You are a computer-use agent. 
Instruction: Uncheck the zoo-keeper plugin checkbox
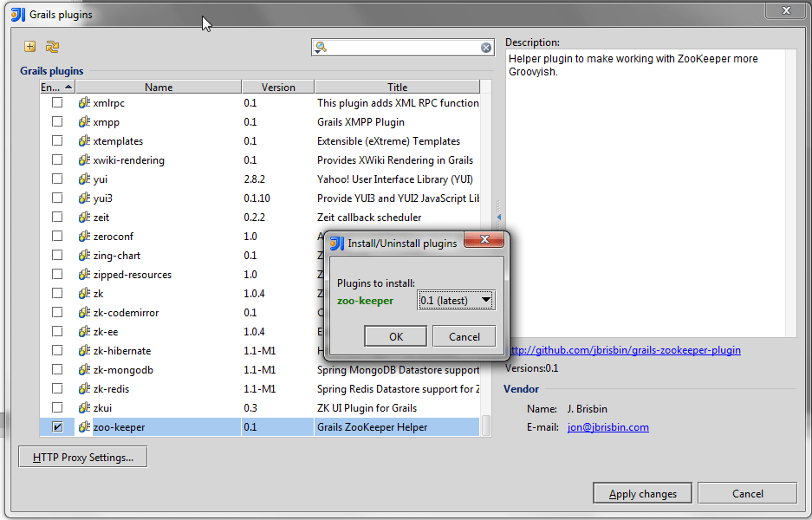(57, 427)
